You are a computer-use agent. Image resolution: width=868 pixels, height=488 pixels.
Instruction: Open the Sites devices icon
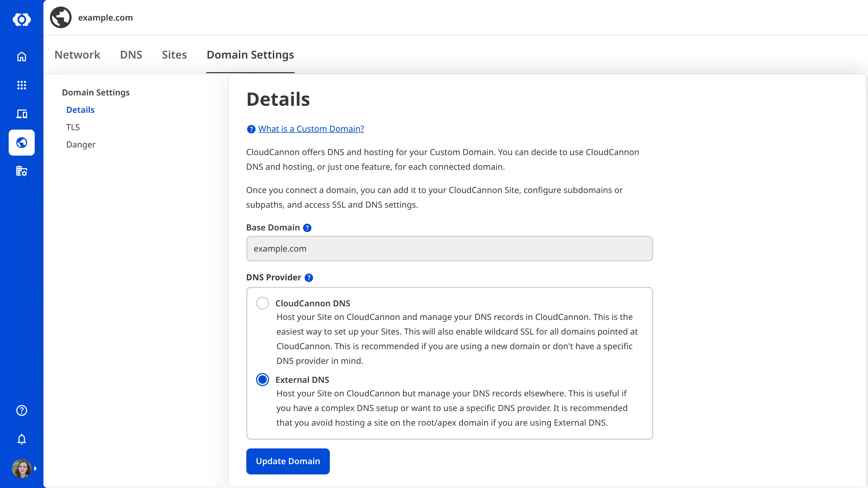point(22,114)
